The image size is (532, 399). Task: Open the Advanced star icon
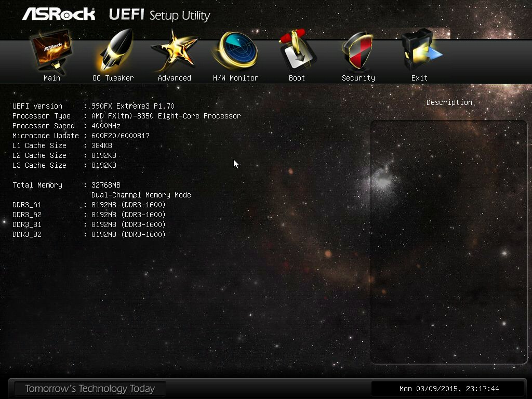point(175,51)
